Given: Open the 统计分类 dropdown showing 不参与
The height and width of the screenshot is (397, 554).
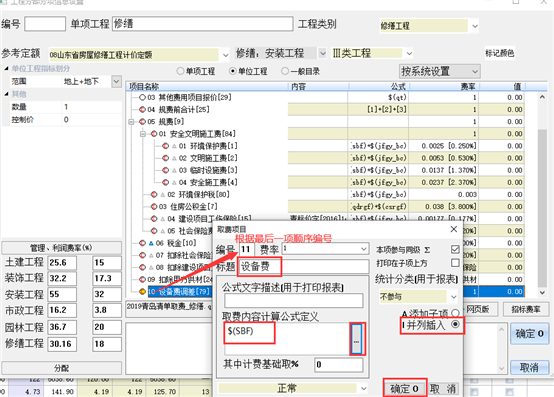Looking at the screenshot, I should point(454,297).
